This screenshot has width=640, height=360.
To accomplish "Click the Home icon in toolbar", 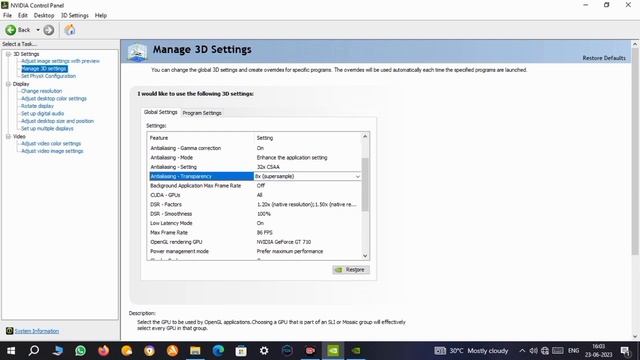I will (70, 29).
